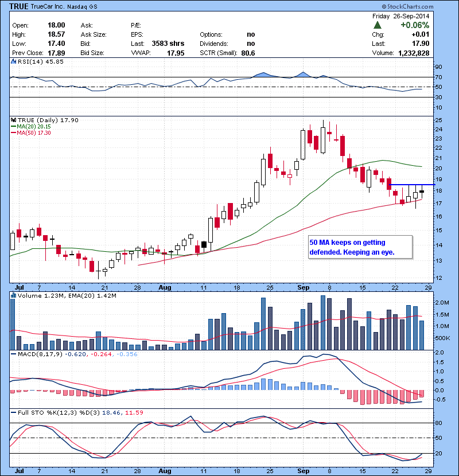Click the 80 label on the stochastic axis
Image resolution: width=459 pixels, height=476 pixels.
pyautogui.click(x=438, y=423)
